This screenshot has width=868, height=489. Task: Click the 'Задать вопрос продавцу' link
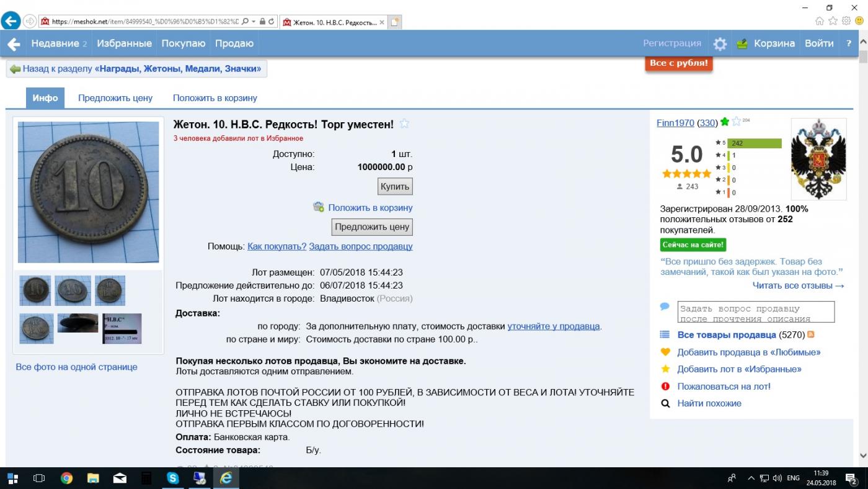pos(361,246)
